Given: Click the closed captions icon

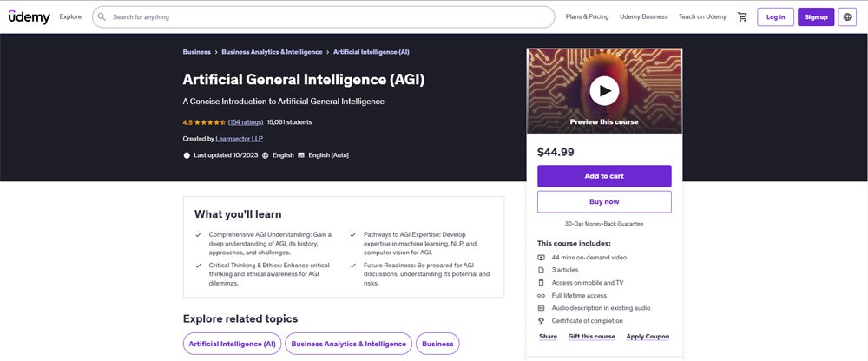Looking at the screenshot, I should pyautogui.click(x=301, y=155).
